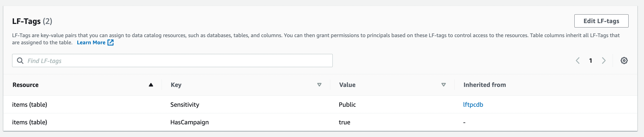This screenshot has height=137, width=644.
Task: Open the Learn More link
Action: 91,43
